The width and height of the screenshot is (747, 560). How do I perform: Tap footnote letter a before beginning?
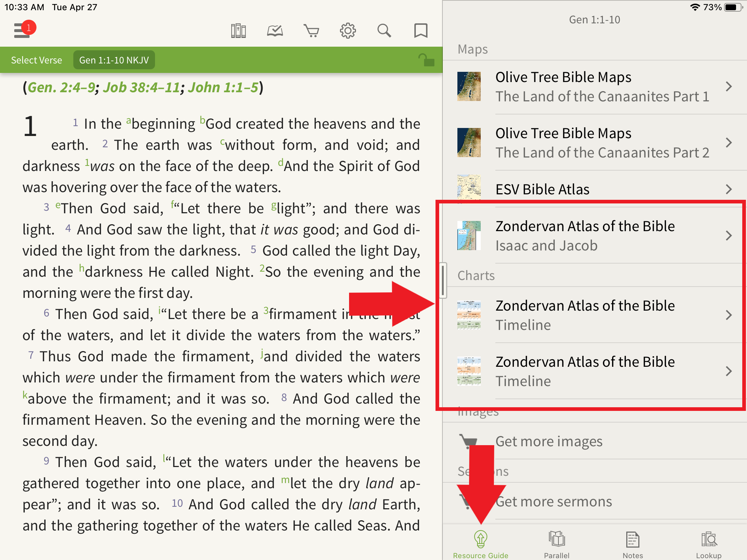tap(128, 120)
